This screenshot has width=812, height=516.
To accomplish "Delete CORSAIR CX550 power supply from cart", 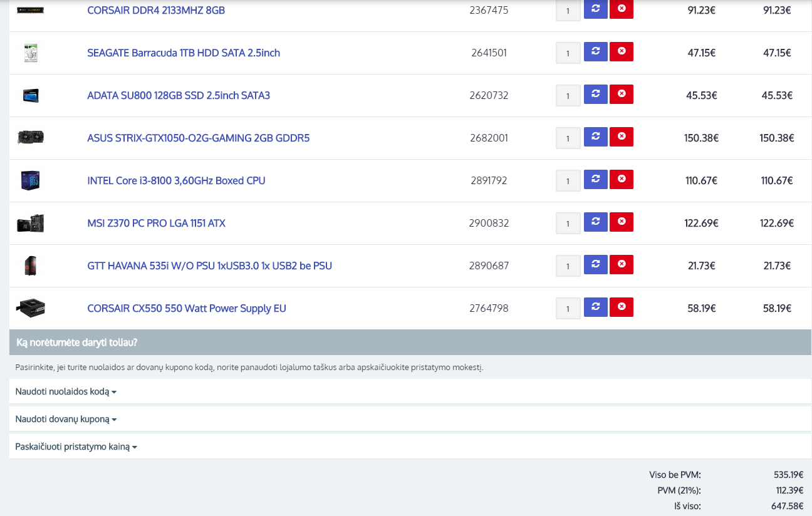I will coord(622,307).
